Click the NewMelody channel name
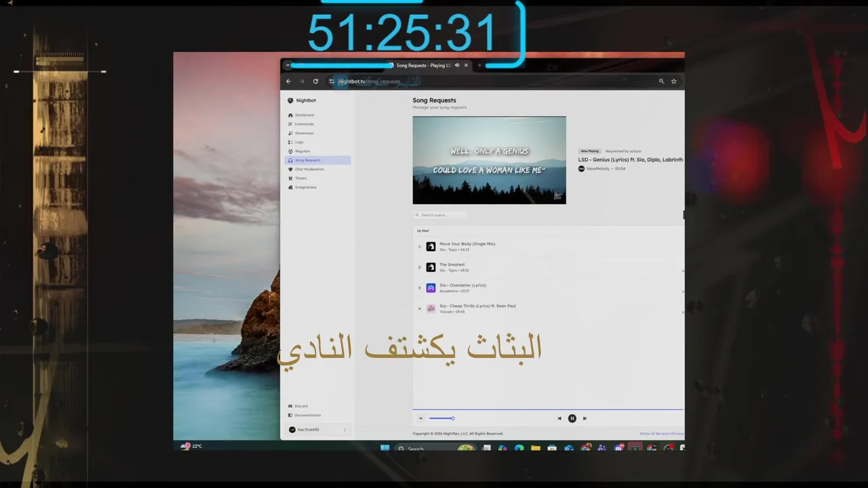Screen dimensions: 868x488 [598, 169]
